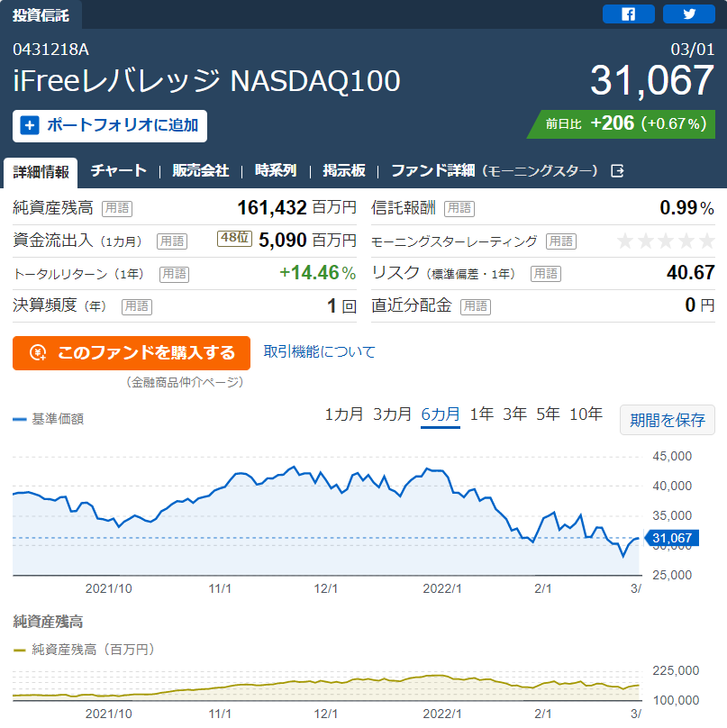
Task: Click the plus icon for portfolio add
Action: (30, 125)
